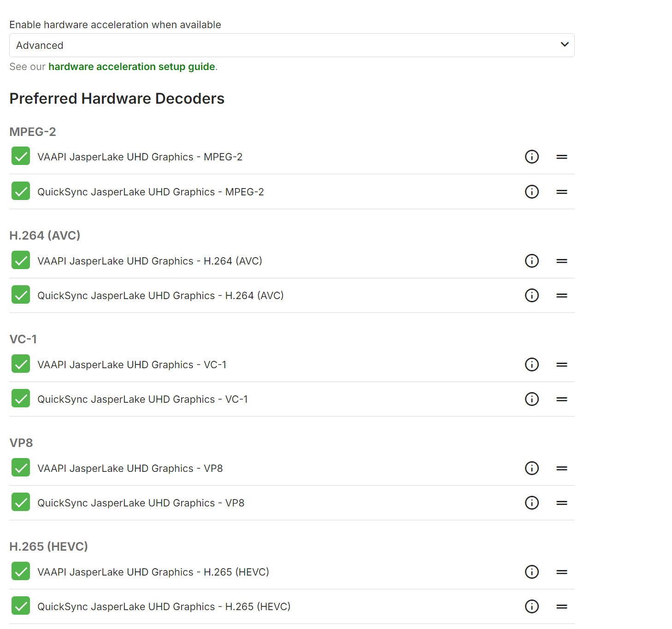Click the H.265 (HEVC) section heading
Image resolution: width=672 pixels, height=629 pixels.
[48, 547]
